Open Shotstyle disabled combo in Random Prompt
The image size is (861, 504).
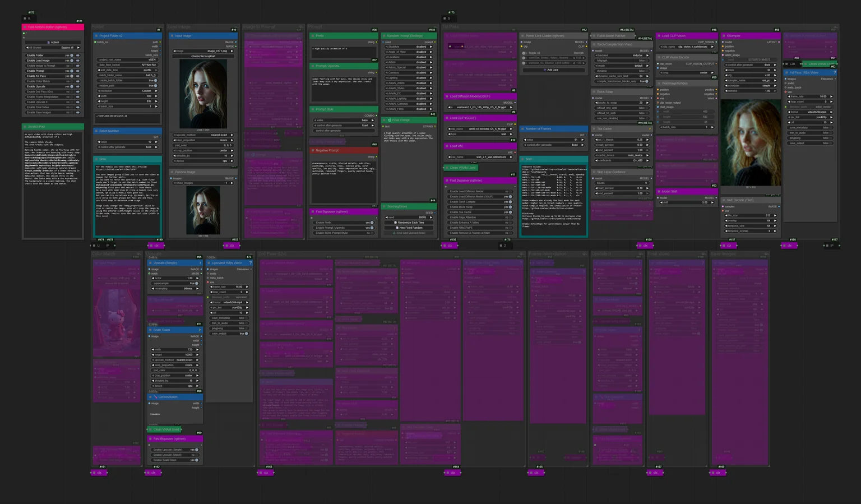click(x=409, y=47)
